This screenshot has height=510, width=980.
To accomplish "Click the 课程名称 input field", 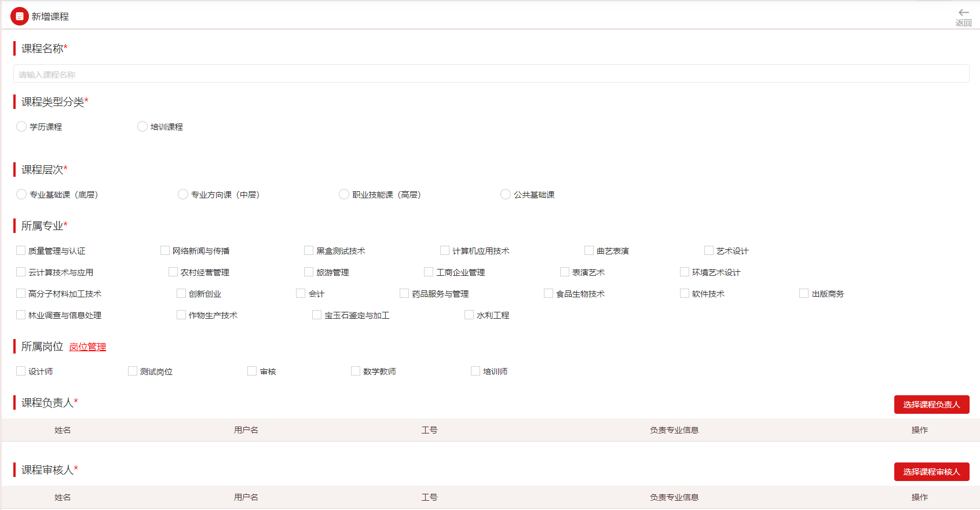I will pos(491,74).
